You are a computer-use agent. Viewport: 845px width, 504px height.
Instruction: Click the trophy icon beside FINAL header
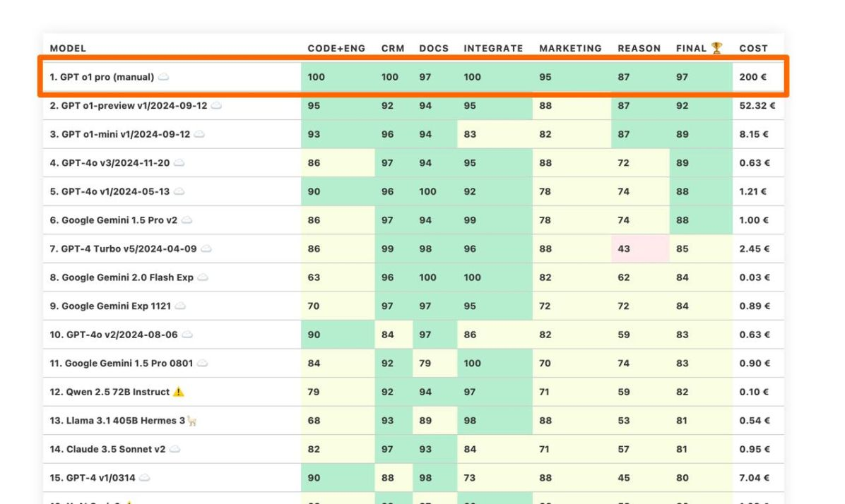click(716, 47)
